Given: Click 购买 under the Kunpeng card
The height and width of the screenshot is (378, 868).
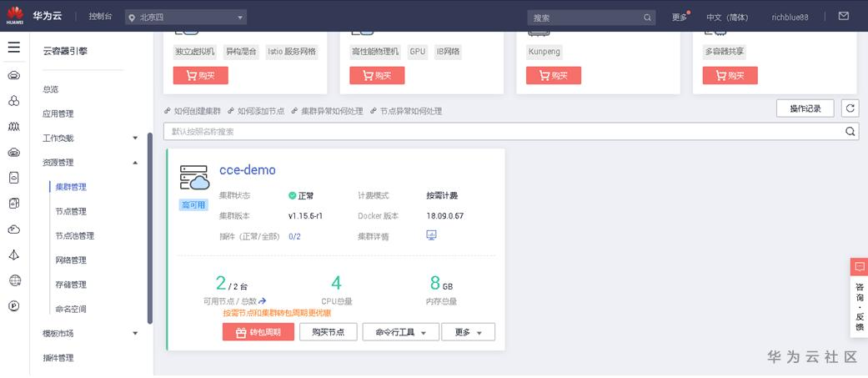Looking at the screenshot, I should tap(554, 75).
